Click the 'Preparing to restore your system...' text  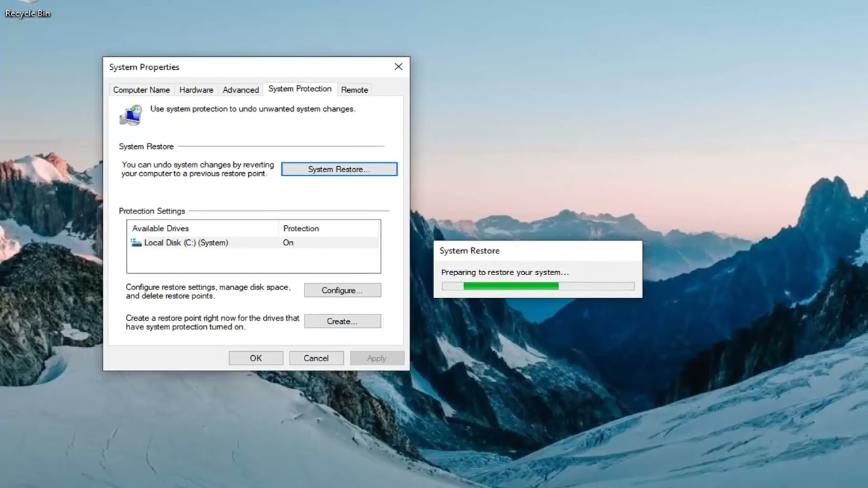coord(505,272)
